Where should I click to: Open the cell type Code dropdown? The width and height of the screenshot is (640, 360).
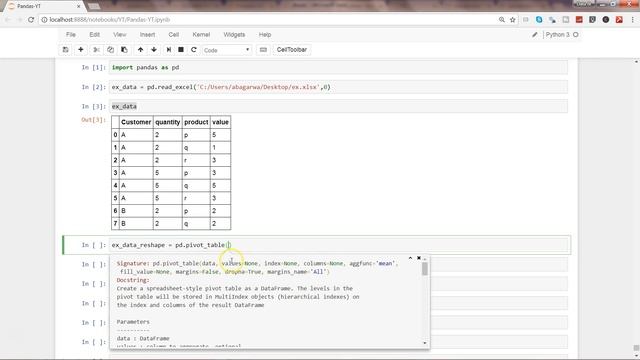tap(227, 50)
